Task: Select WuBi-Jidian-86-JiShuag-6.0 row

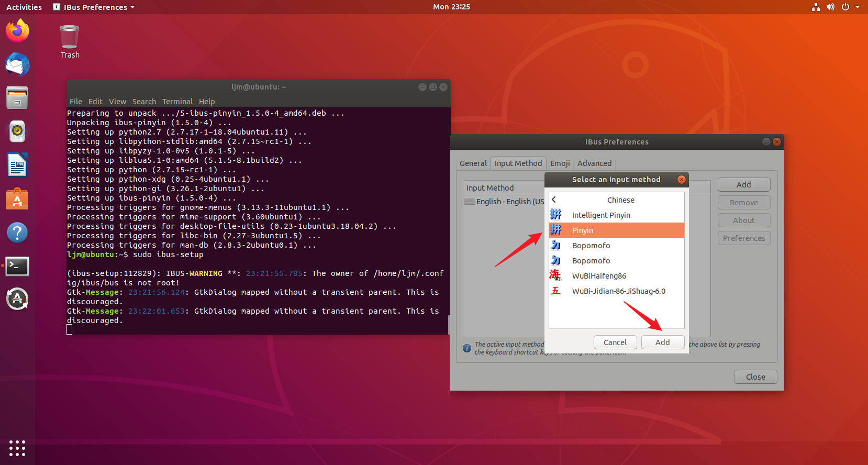Action: click(x=617, y=291)
